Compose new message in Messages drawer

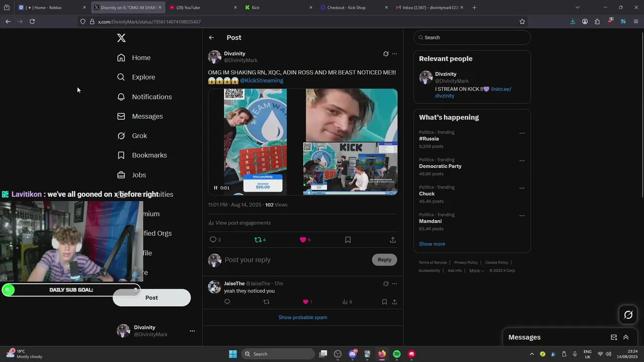click(614, 337)
